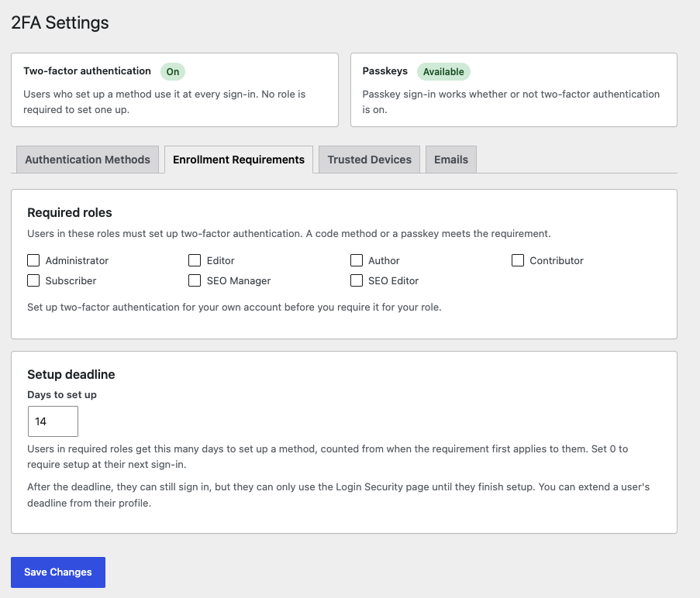The image size is (700, 598).
Task: Switch to the Trusted Devices tab
Action: click(369, 160)
